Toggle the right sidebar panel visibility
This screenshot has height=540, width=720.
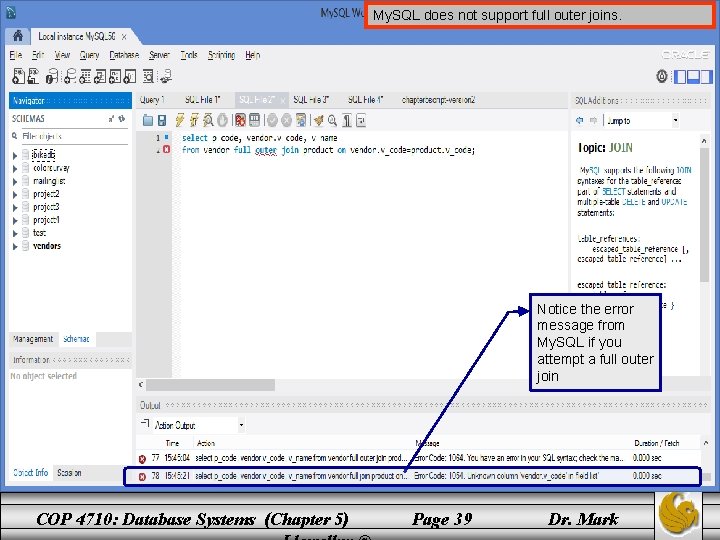tap(706, 77)
